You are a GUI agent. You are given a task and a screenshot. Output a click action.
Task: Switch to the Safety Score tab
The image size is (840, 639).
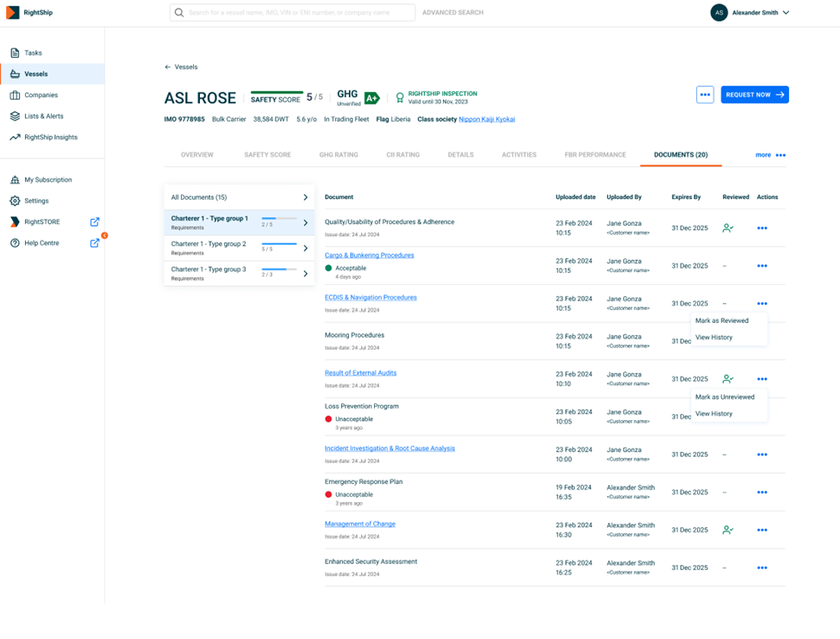pyautogui.click(x=267, y=155)
